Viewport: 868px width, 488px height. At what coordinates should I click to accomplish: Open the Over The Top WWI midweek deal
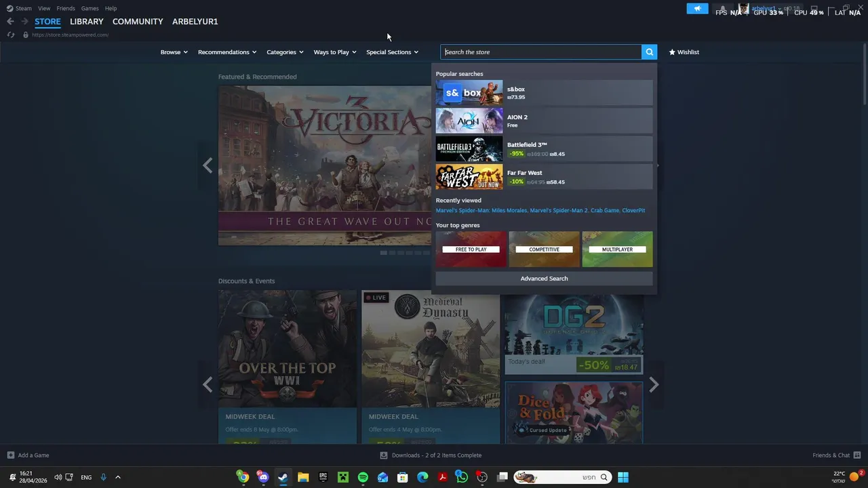point(288,367)
